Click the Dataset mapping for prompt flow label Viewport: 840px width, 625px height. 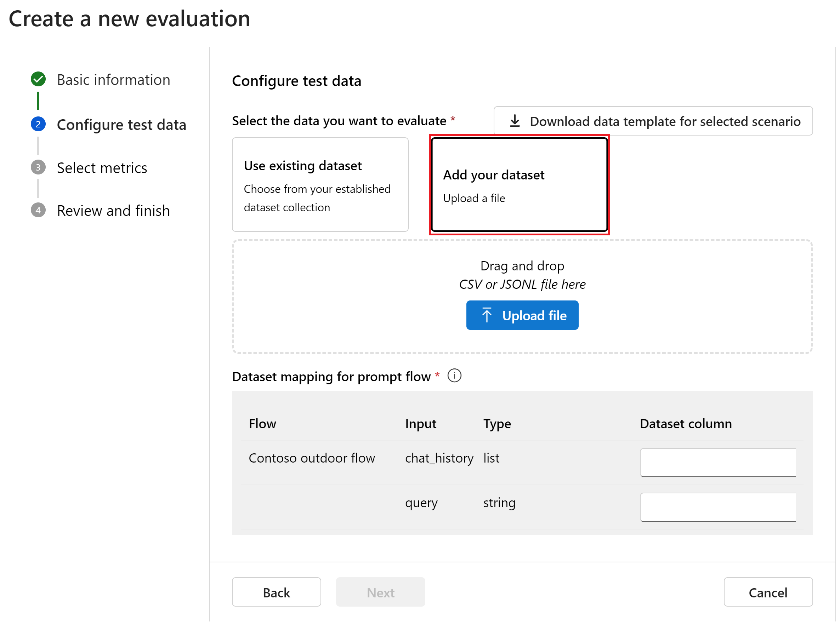coord(331,377)
